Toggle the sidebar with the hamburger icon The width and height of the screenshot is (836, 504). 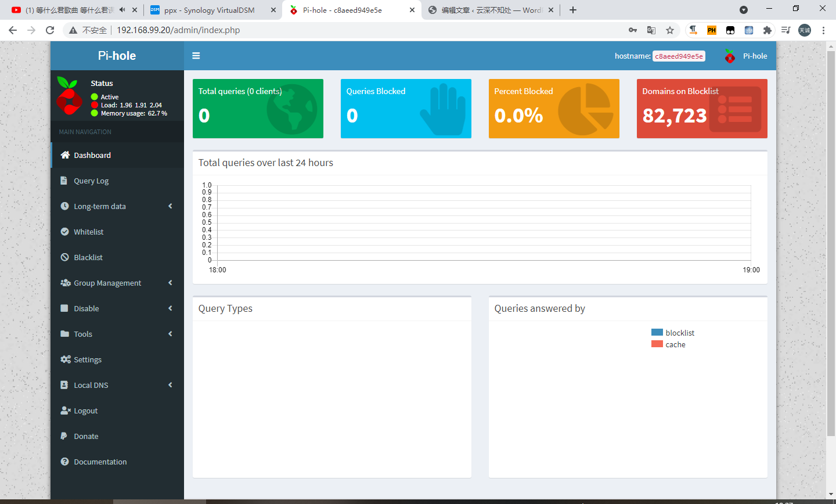(x=196, y=56)
